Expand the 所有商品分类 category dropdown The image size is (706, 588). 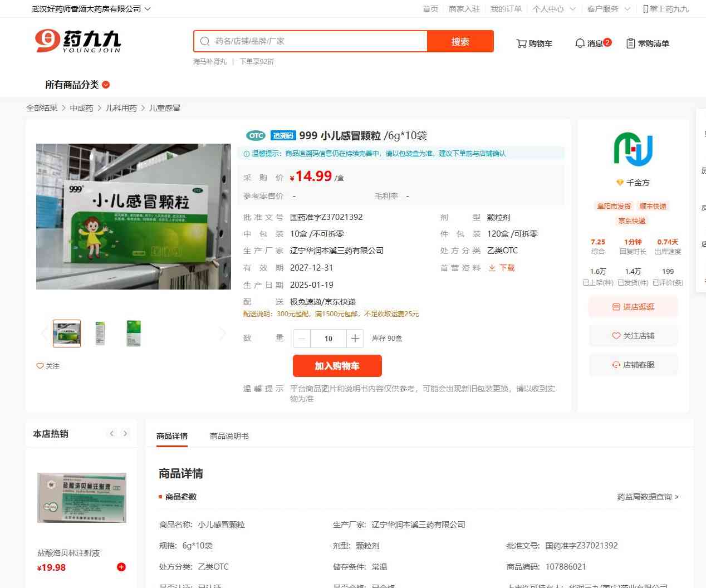click(x=77, y=85)
